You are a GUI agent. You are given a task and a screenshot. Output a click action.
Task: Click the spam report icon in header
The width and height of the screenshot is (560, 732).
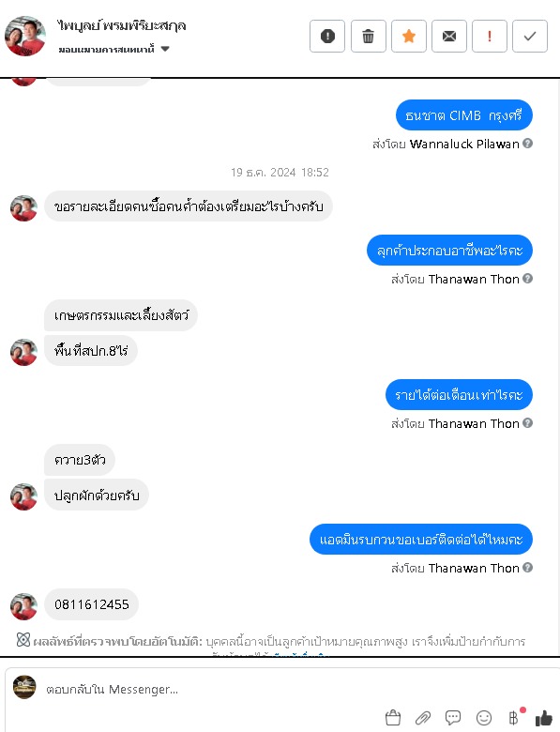[327, 36]
